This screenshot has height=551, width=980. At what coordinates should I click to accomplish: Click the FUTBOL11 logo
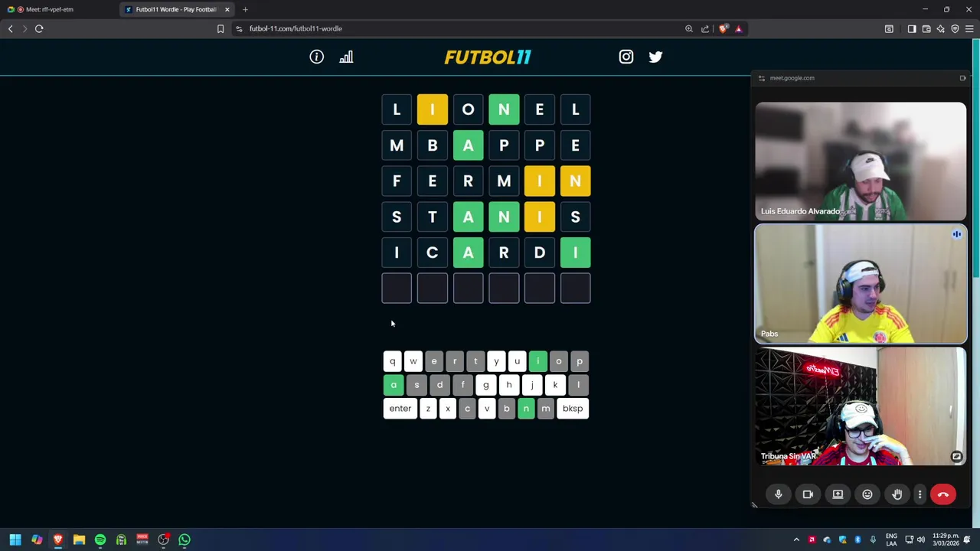pos(488,57)
